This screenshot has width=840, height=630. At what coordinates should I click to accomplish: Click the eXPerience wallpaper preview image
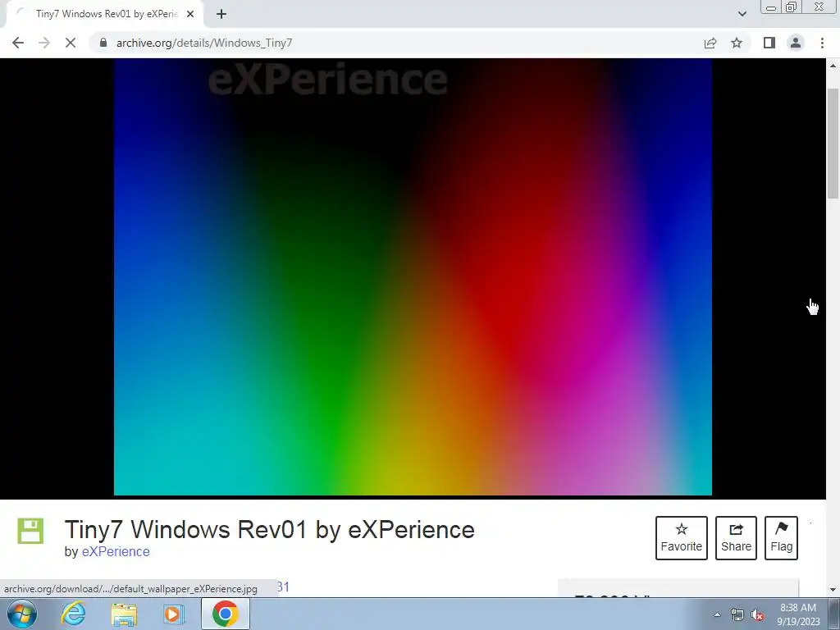pos(413,277)
